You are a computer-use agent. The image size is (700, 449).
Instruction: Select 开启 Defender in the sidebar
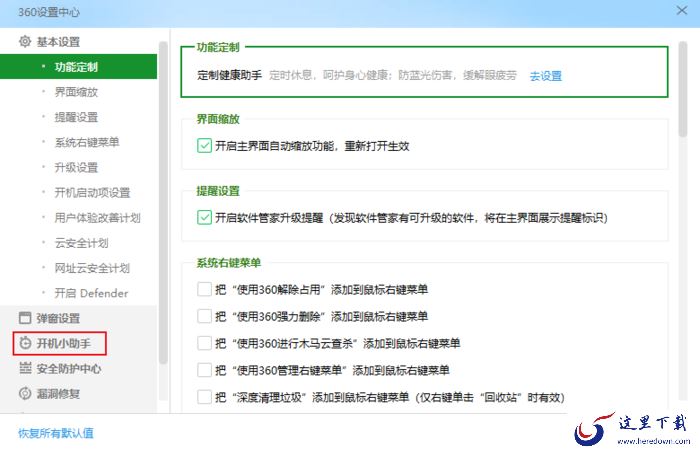point(91,293)
